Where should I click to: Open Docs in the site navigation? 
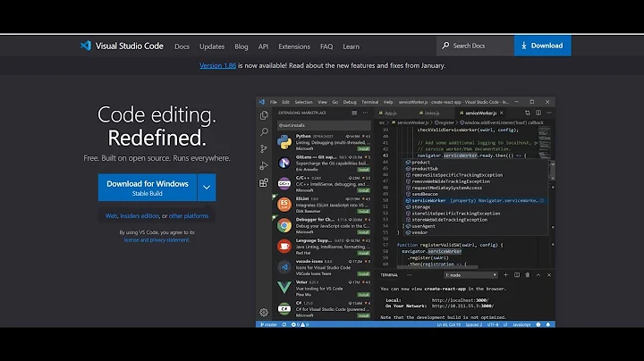pos(182,46)
